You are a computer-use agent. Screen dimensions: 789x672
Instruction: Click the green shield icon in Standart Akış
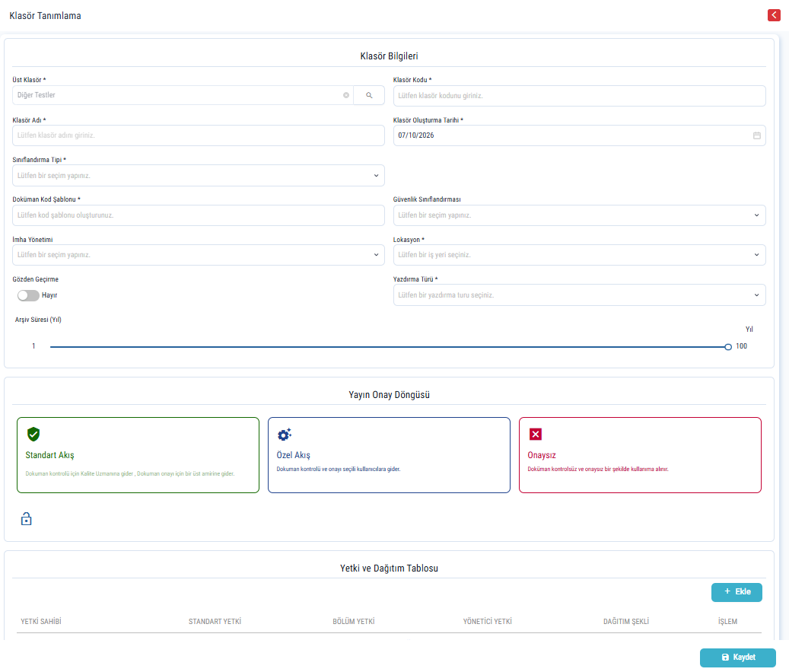[x=33, y=434]
